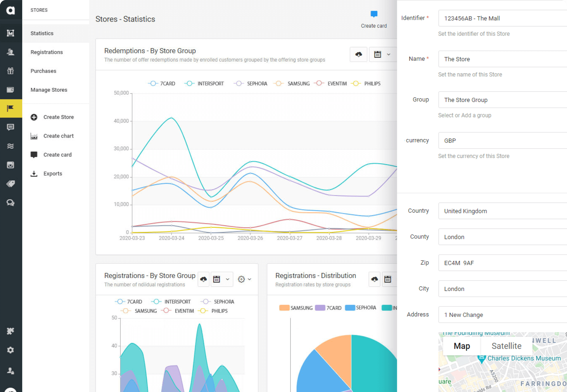Click Create card in left menu

[x=51, y=155]
